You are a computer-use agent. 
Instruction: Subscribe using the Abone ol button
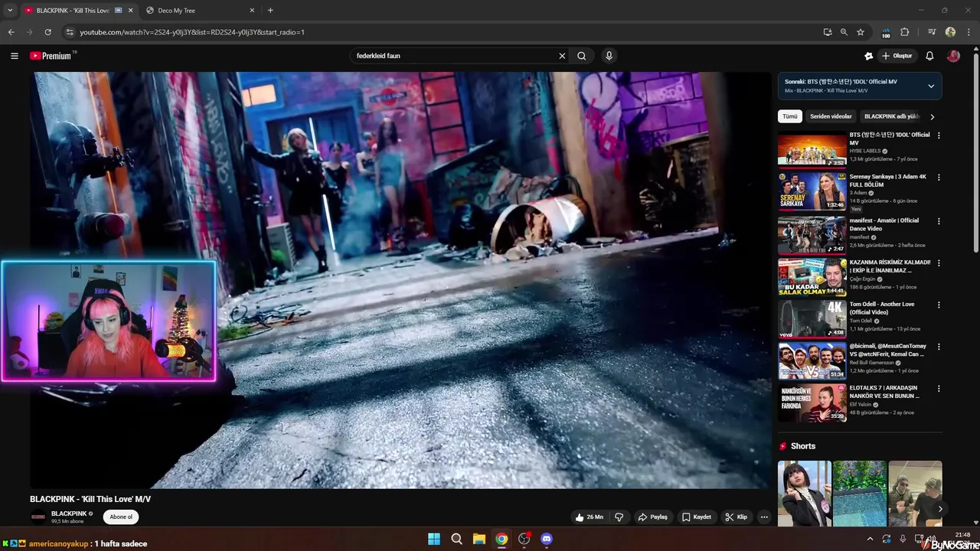pos(121,517)
